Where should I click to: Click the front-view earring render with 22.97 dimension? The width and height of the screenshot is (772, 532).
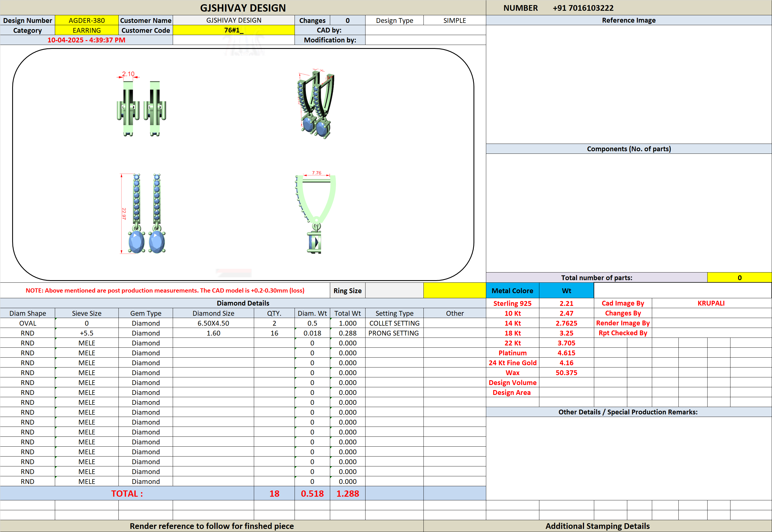[x=143, y=213]
